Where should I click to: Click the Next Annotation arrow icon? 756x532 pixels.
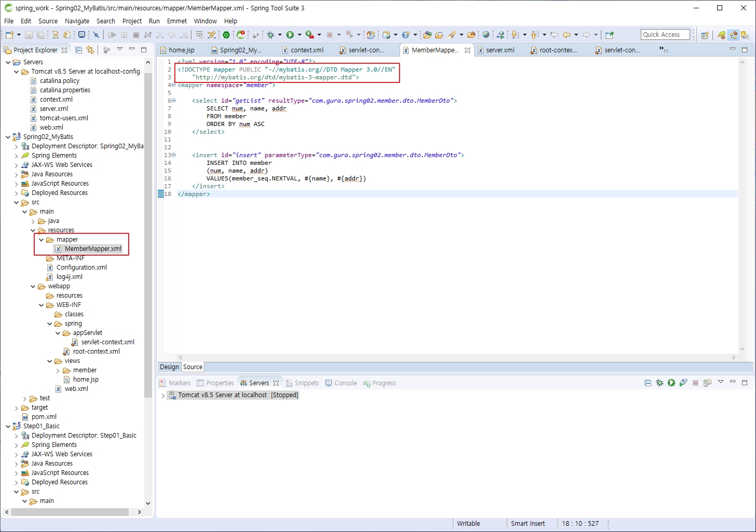pos(515,35)
